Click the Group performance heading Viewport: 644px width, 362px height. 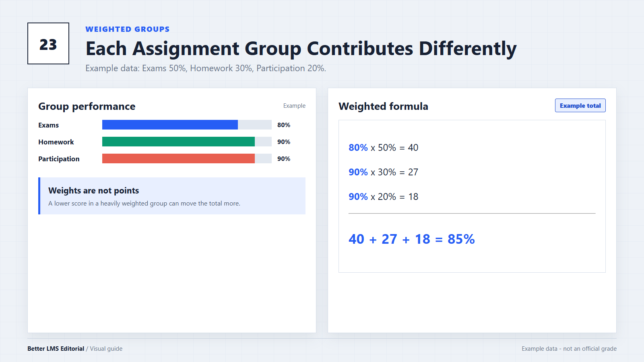tap(87, 107)
